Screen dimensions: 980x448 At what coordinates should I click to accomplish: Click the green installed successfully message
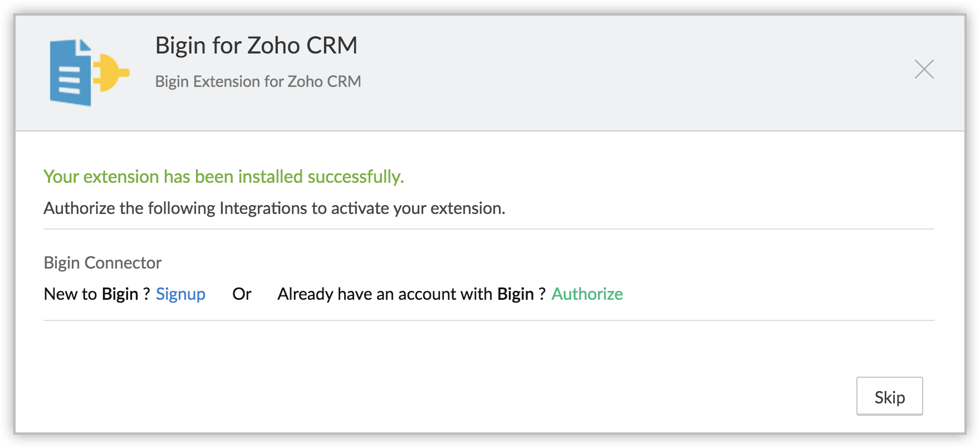(x=223, y=176)
